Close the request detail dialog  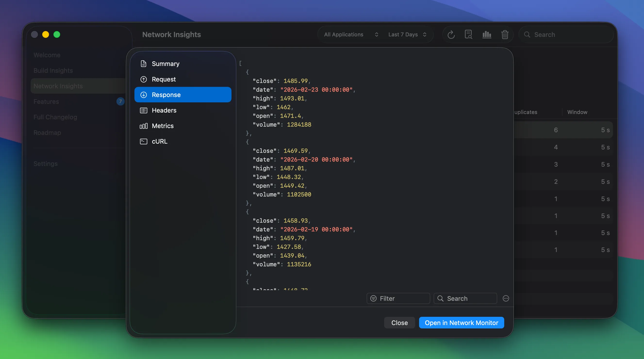coord(399,323)
